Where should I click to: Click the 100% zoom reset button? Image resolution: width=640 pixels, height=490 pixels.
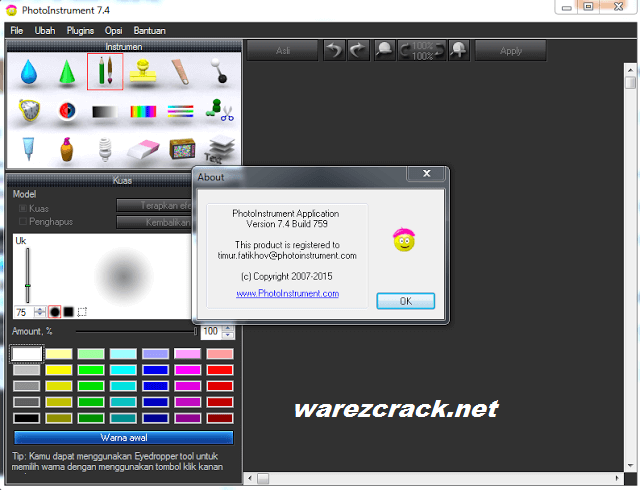click(422, 51)
